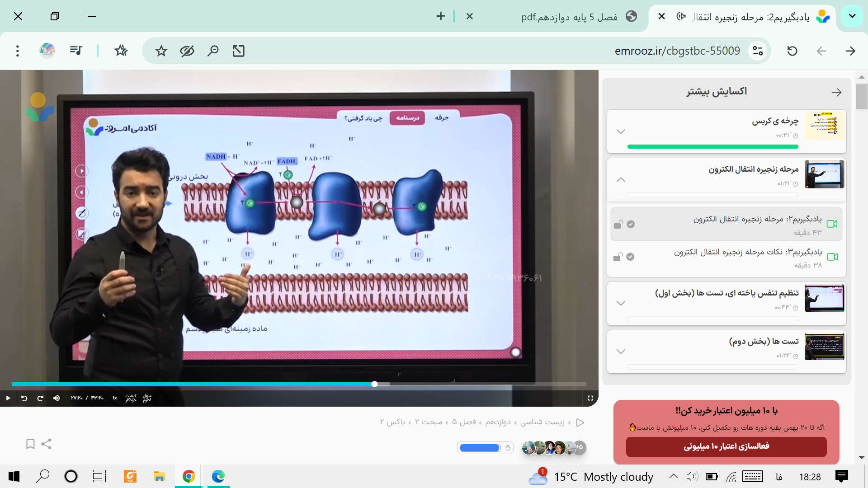This screenshot has width=868, height=488.
Task: Bookmark this lesson page
Action: tap(30, 444)
